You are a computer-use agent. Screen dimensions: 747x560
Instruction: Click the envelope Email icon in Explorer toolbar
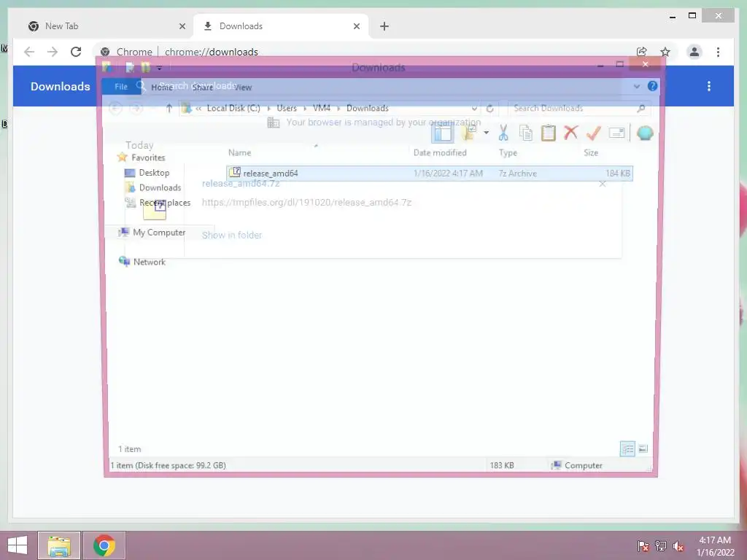pyautogui.click(x=616, y=133)
